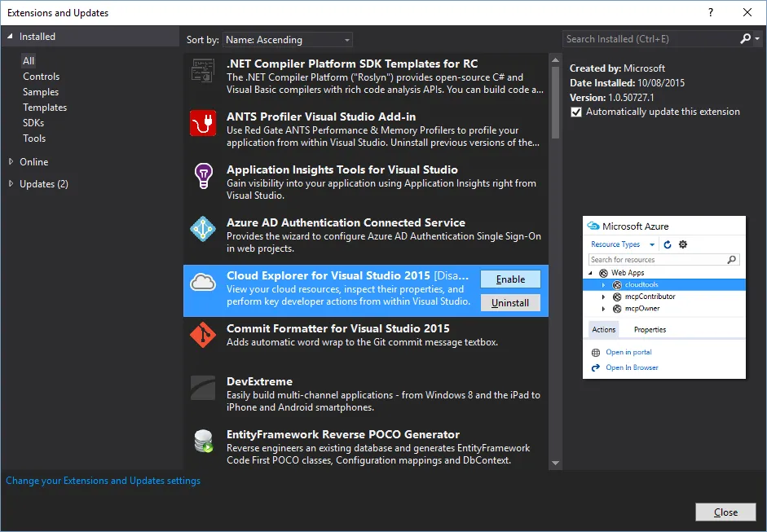The image size is (767, 532).
Task: Enable the Cloud Explorer extension
Action: point(510,279)
